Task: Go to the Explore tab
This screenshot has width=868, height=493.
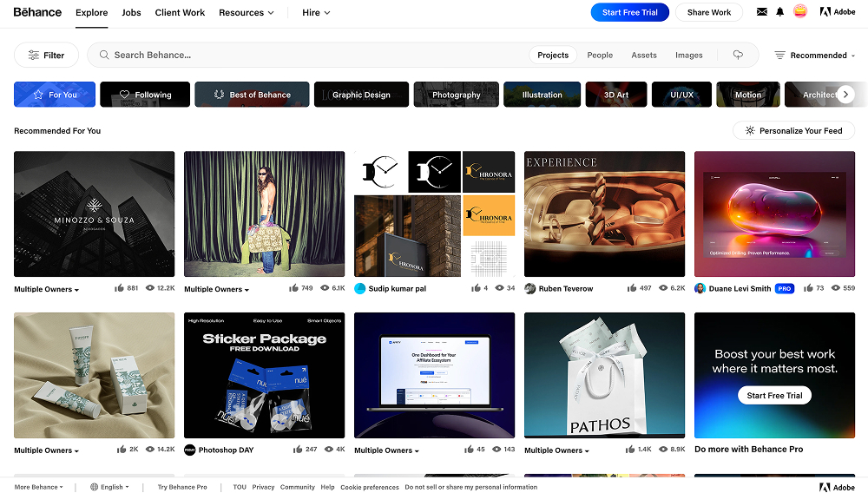Action: click(92, 12)
